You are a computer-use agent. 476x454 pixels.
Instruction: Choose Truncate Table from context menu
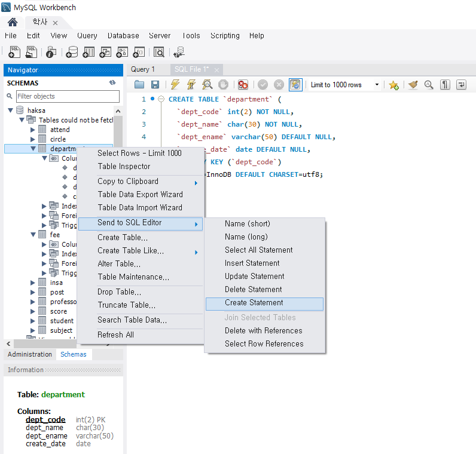click(141, 305)
